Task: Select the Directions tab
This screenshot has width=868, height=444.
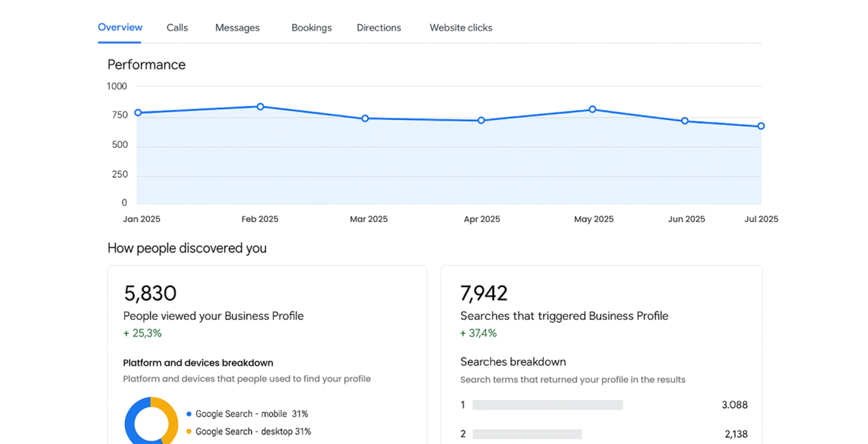Action: pos(379,28)
